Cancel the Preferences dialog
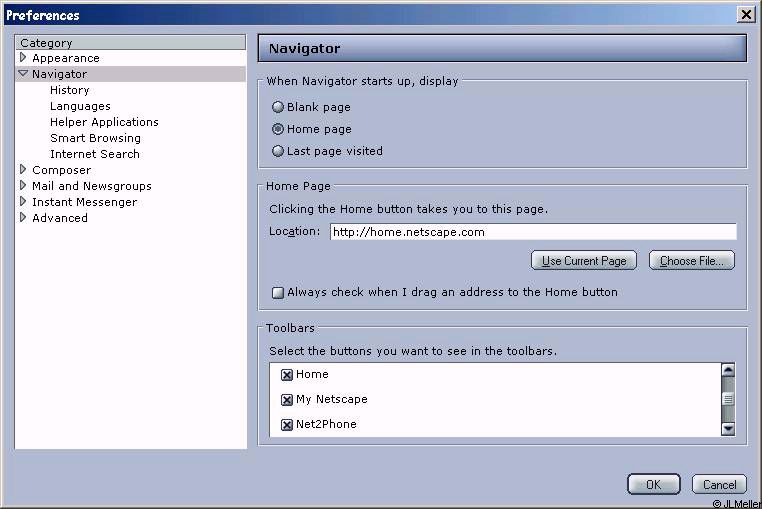The image size is (762, 509). (719, 484)
